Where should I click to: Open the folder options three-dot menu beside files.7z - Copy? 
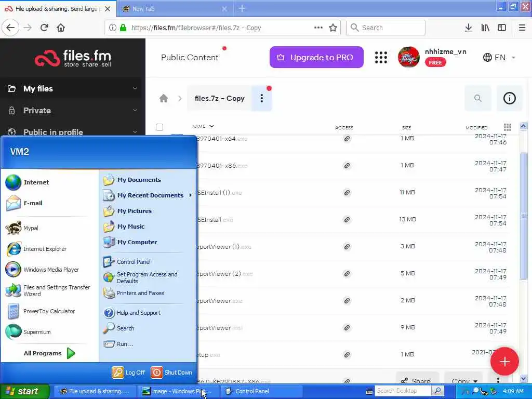point(262,98)
